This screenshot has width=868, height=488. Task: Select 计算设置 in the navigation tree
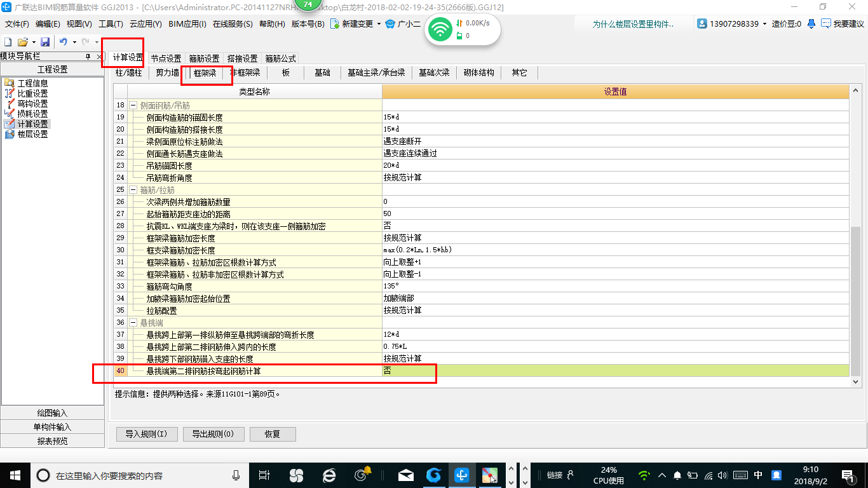click(32, 124)
